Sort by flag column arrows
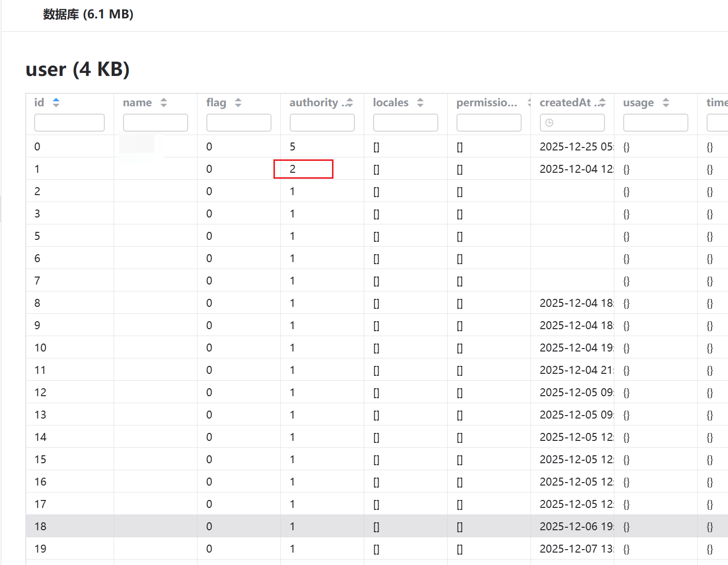Screen dimensions: 728x565 click(238, 103)
